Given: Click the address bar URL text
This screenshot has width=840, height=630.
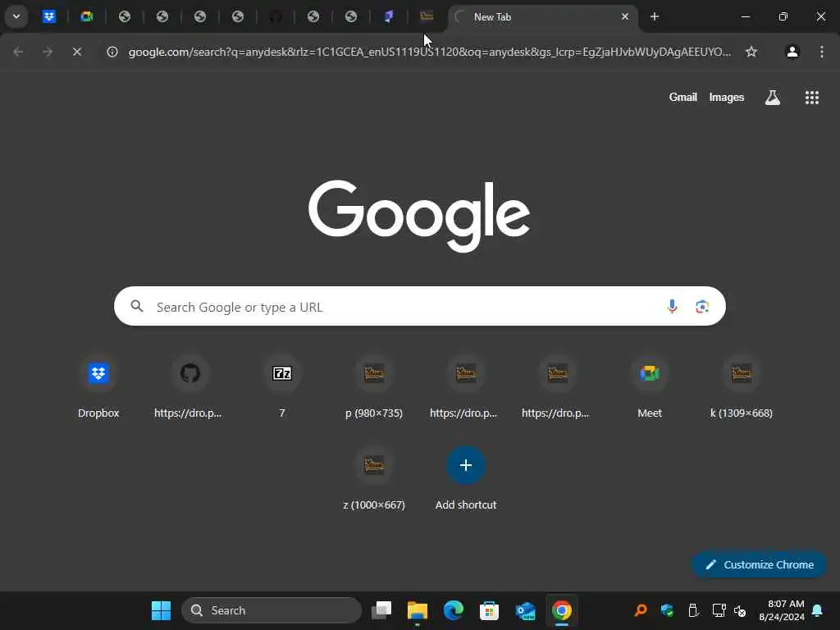Looking at the screenshot, I should click(x=430, y=52).
